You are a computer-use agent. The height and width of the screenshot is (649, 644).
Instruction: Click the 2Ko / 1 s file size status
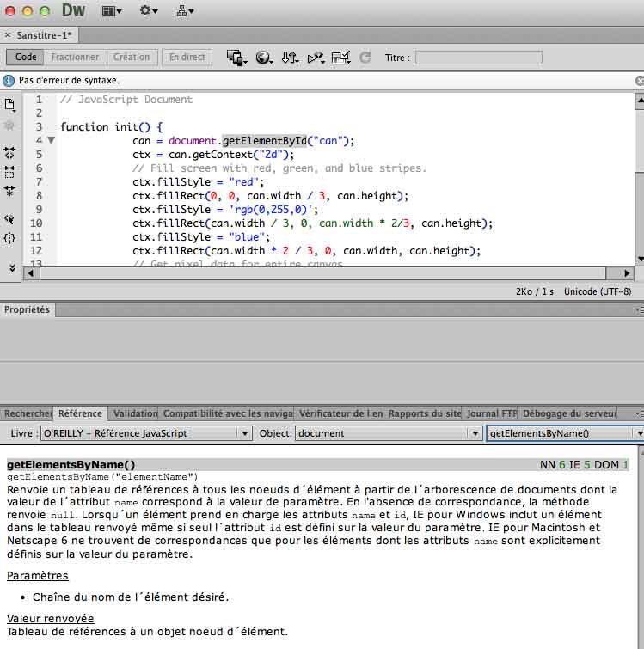(534, 291)
